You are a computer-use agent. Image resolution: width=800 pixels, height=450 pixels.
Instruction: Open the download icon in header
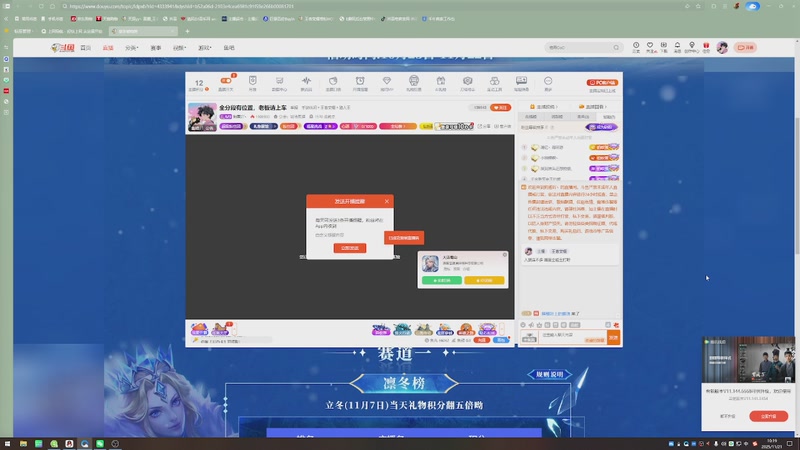(x=664, y=47)
